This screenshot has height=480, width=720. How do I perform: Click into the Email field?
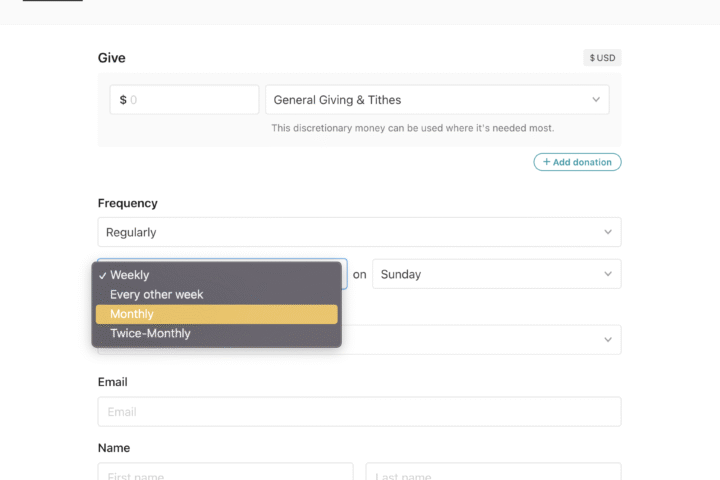point(358,411)
